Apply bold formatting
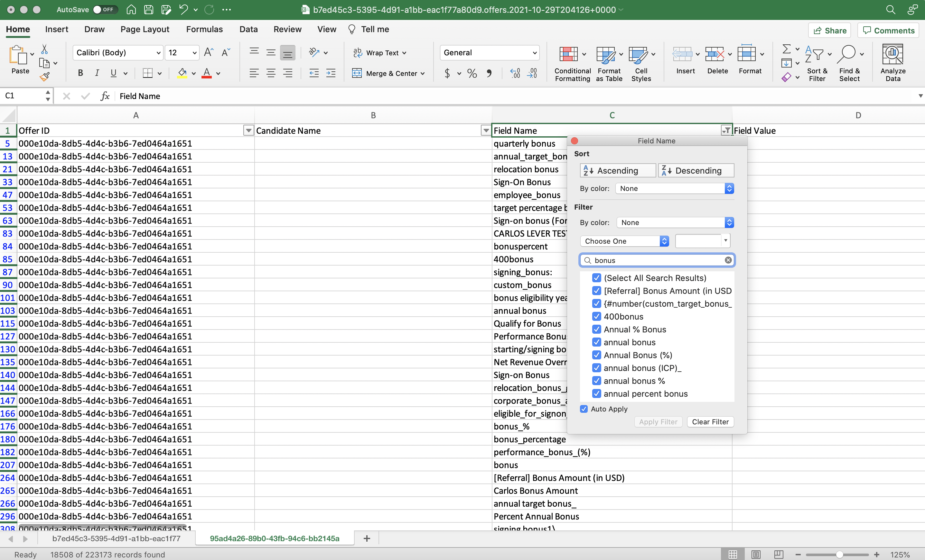Viewport: 925px width, 560px height. click(x=80, y=73)
